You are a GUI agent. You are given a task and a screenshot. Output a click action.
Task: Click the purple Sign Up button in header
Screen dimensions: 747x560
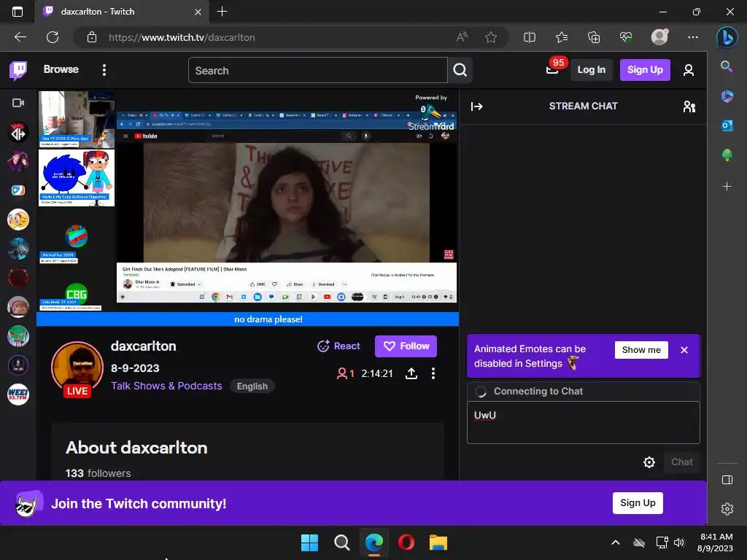pyautogui.click(x=645, y=70)
